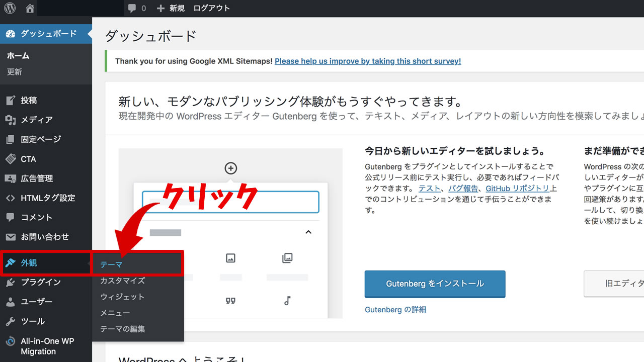This screenshot has height=362, width=644.
Task: Open プラグイン menu label
Action: [41, 282]
